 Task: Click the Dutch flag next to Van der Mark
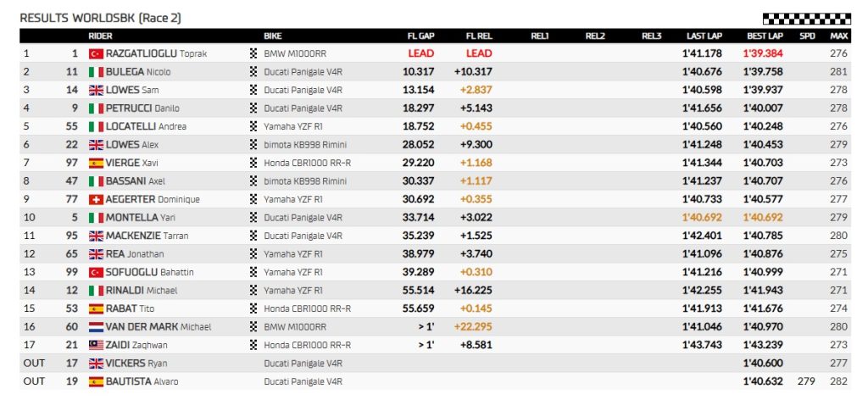pos(96,326)
